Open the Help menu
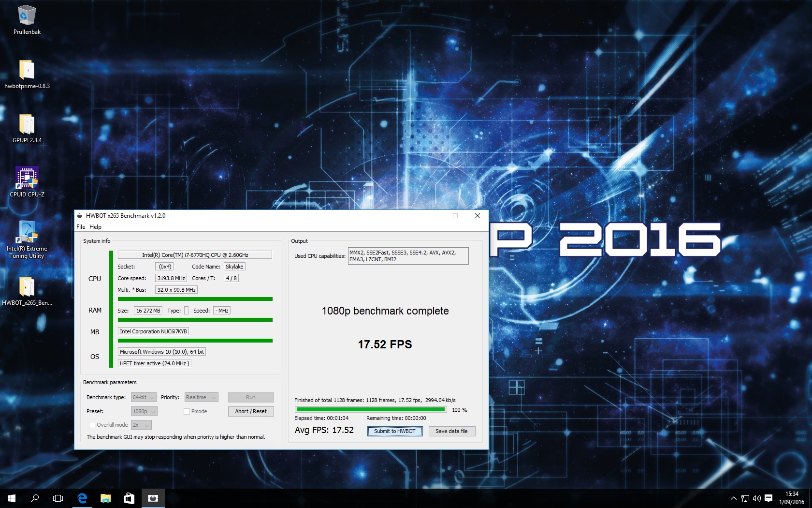The width and height of the screenshot is (812, 508). [x=95, y=227]
